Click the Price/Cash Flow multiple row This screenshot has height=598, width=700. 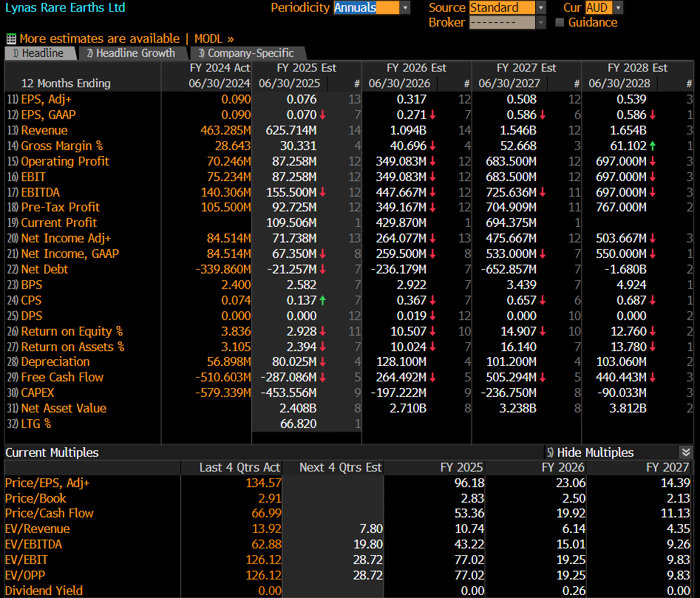[x=347, y=513]
